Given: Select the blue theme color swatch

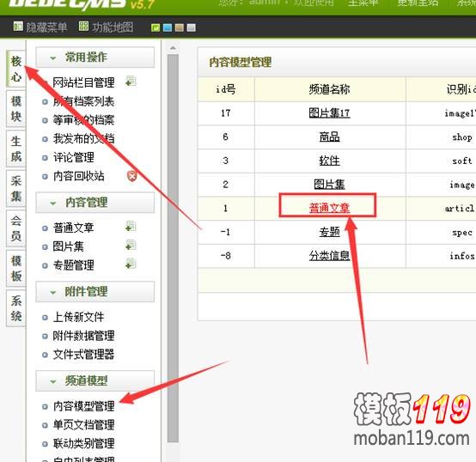Looking at the screenshot, I should [x=168, y=27].
